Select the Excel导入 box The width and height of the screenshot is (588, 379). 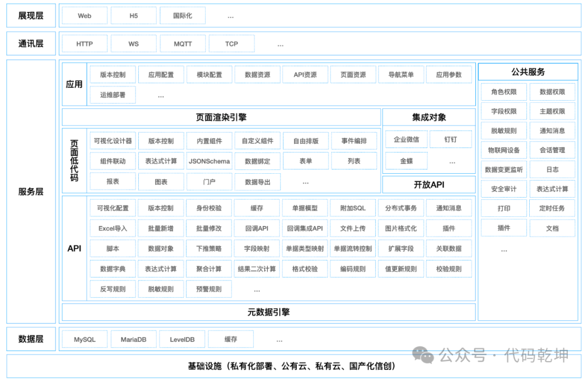coord(113,228)
